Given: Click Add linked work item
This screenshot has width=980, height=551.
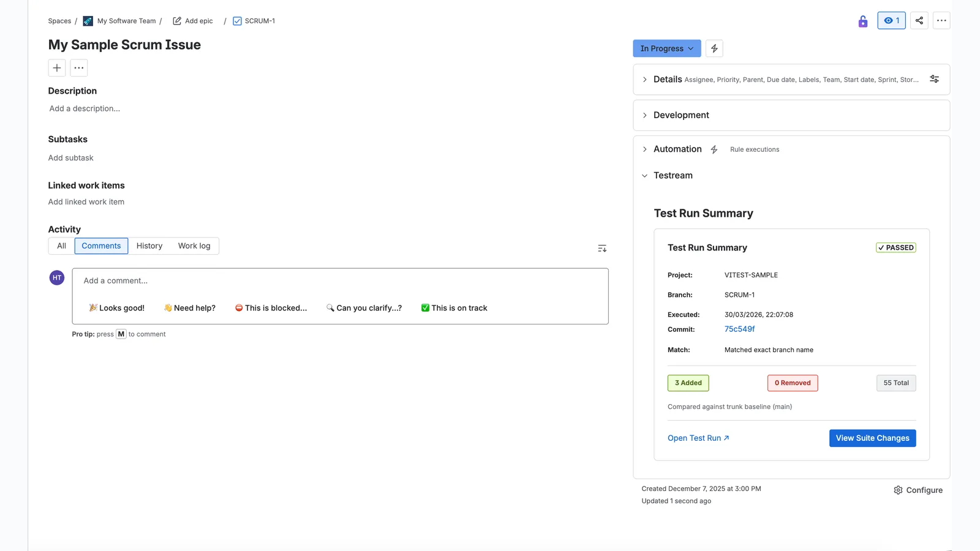Looking at the screenshot, I should click(x=86, y=202).
